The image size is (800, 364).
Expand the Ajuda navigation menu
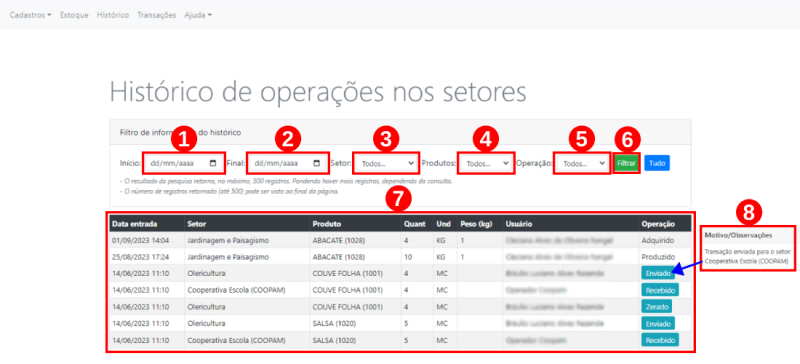pyautogui.click(x=198, y=15)
